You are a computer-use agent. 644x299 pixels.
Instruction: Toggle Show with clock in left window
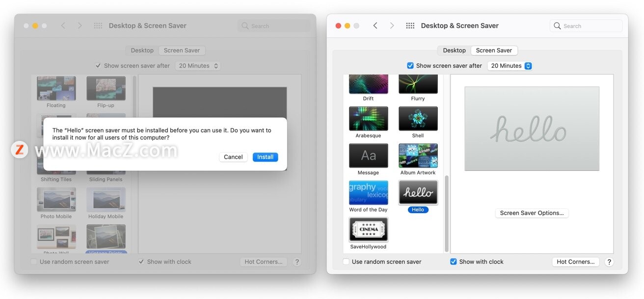[x=141, y=262]
